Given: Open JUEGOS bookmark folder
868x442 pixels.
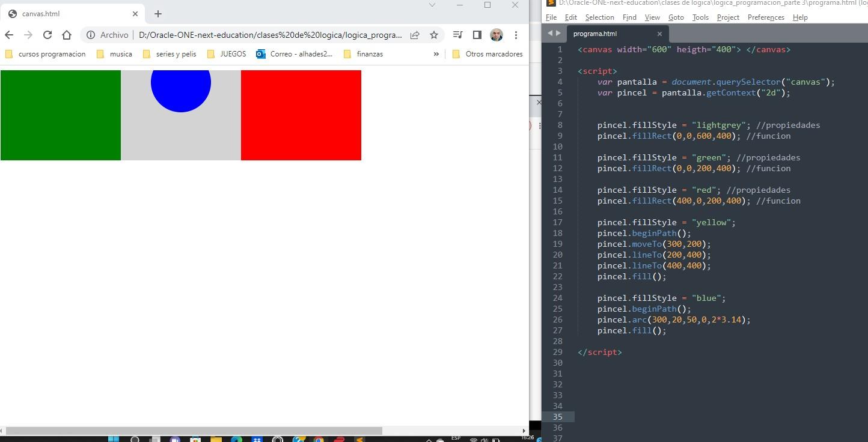Looking at the screenshot, I should [227, 54].
